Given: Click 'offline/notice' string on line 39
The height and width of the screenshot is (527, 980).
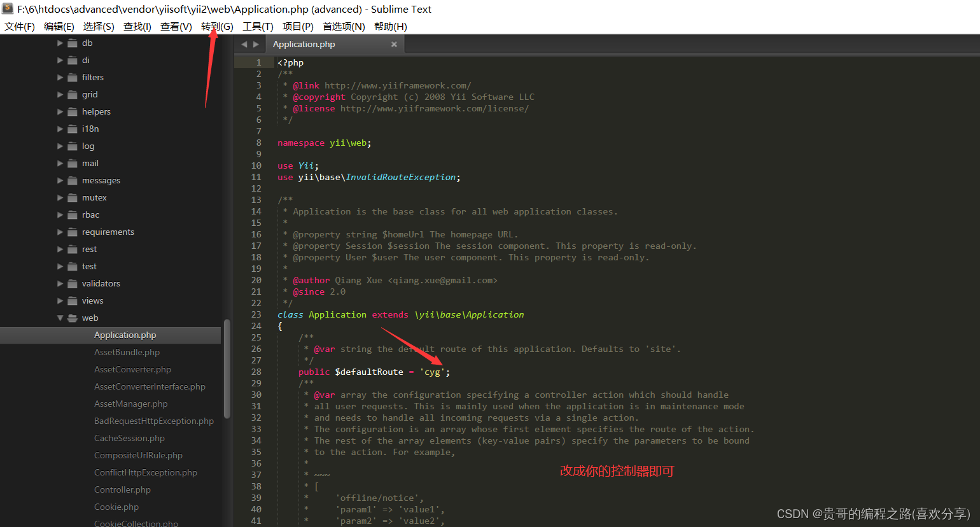Looking at the screenshot, I should click(x=377, y=498).
